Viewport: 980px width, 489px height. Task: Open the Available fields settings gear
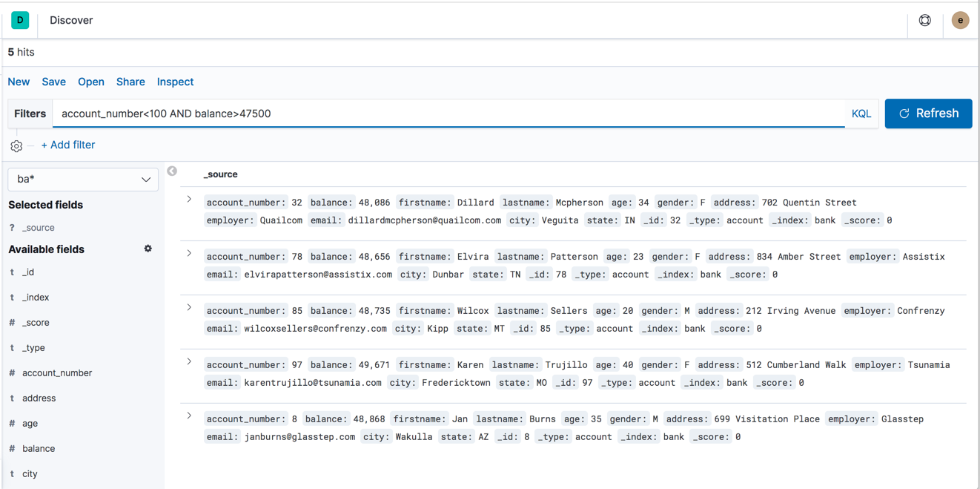click(148, 249)
